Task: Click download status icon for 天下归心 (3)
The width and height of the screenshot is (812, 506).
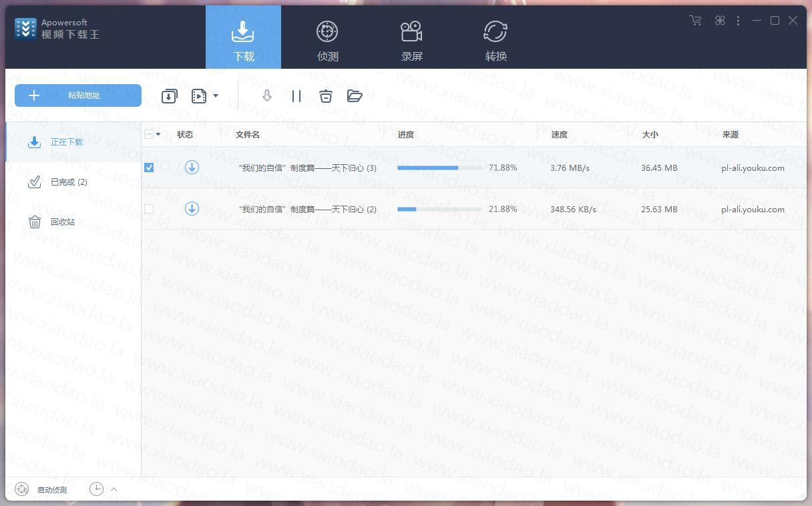Action: click(192, 167)
